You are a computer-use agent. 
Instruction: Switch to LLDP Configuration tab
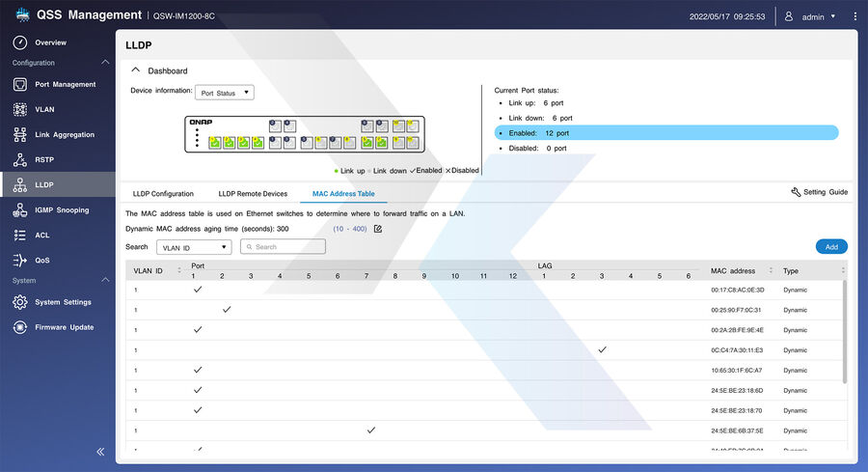pyautogui.click(x=163, y=194)
